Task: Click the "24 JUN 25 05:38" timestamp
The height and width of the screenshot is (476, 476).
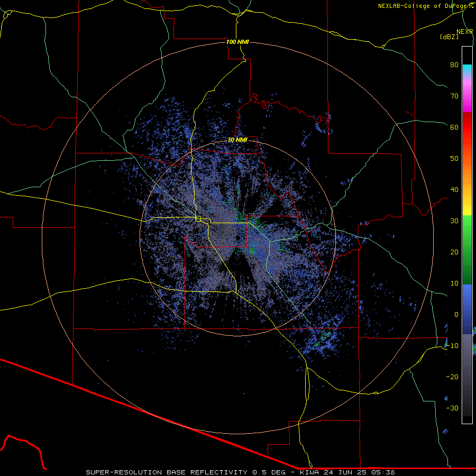Action: pos(359,472)
